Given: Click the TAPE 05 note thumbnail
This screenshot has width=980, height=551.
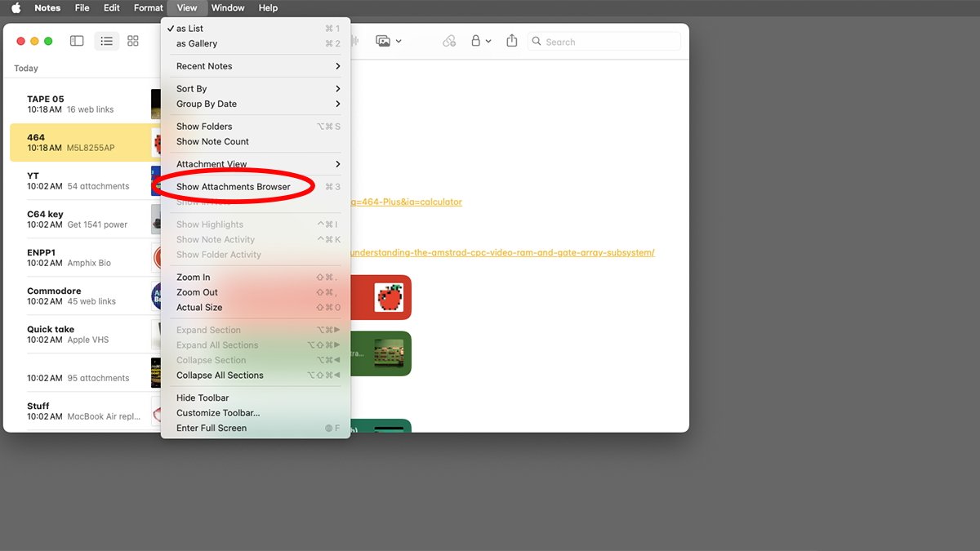Looking at the screenshot, I should coord(156,104).
